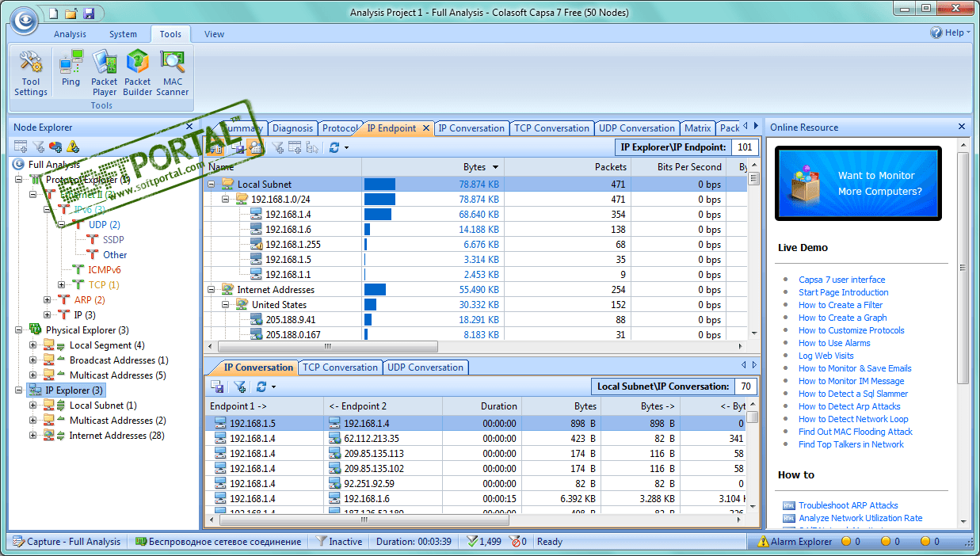The image size is (980, 556).
Task: Open the Ping tool
Action: (71, 68)
